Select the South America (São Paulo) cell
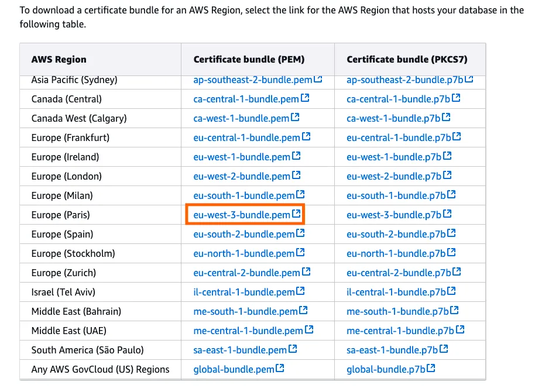 coord(100,350)
